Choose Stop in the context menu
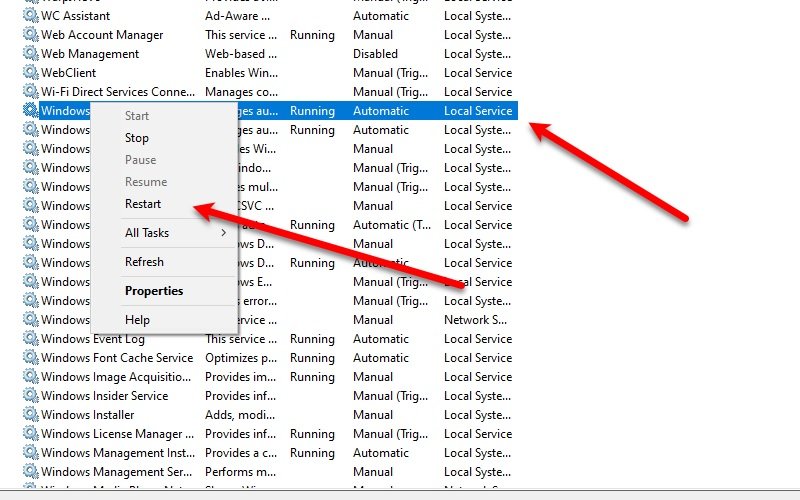800x500 pixels. click(137, 138)
